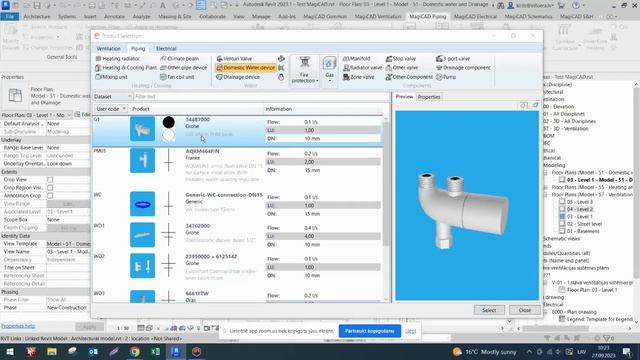
Task: Toggle Annotation Crop checkbox
Action: coord(50,196)
